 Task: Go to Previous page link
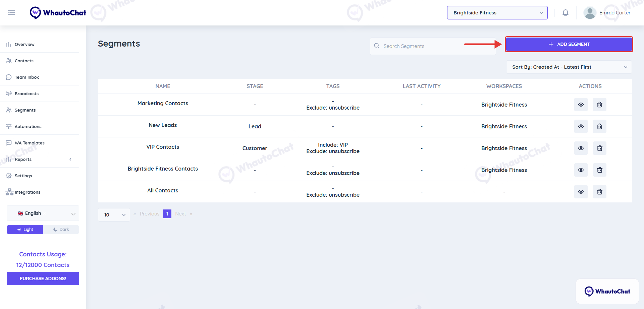pyautogui.click(x=150, y=214)
